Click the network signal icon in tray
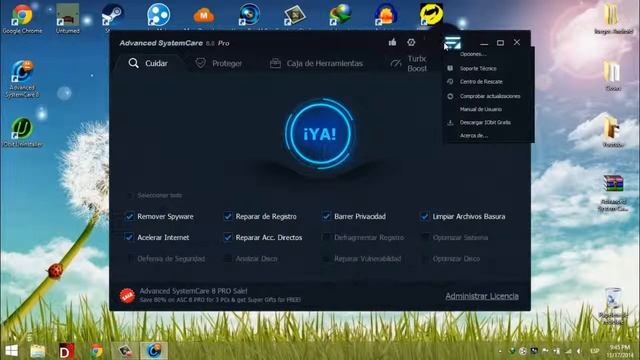Screen dimensions: 640x360 point(568,351)
